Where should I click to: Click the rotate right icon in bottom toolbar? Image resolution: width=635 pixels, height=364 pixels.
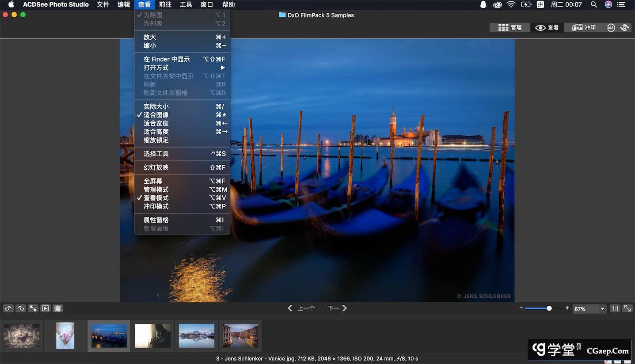tap(20, 308)
